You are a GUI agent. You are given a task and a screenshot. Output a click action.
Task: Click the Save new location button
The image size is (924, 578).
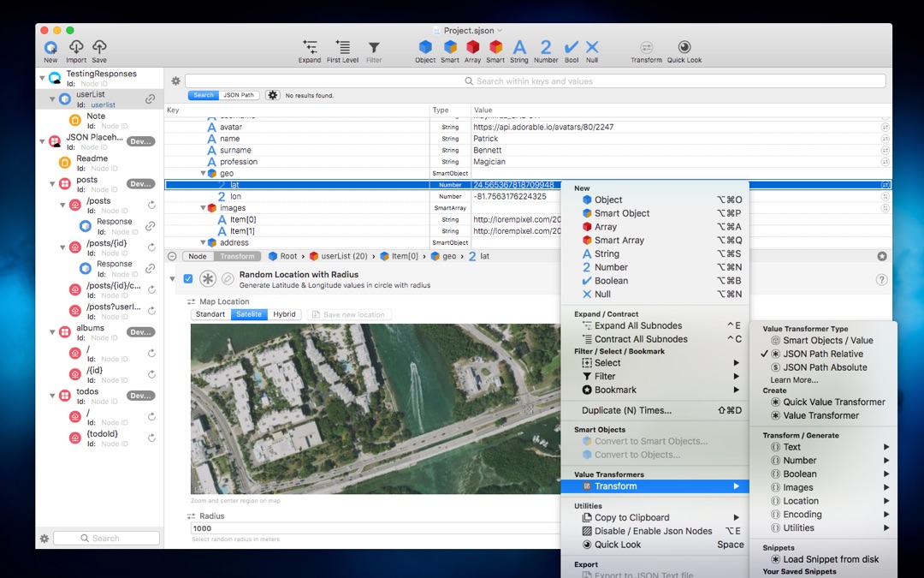click(348, 314)
